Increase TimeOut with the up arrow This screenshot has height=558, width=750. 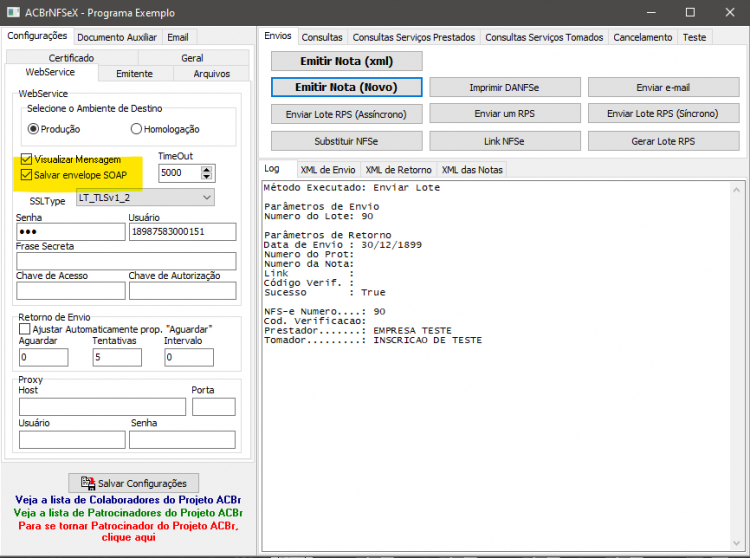coord(206,169)
